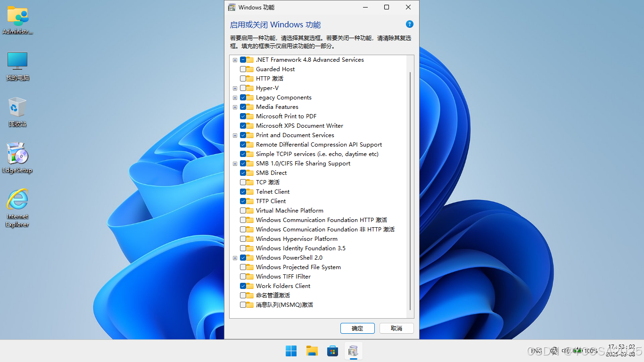Expand the Hyper-V tree node
This screenshot has width=644, height=362.
[235, 88]
